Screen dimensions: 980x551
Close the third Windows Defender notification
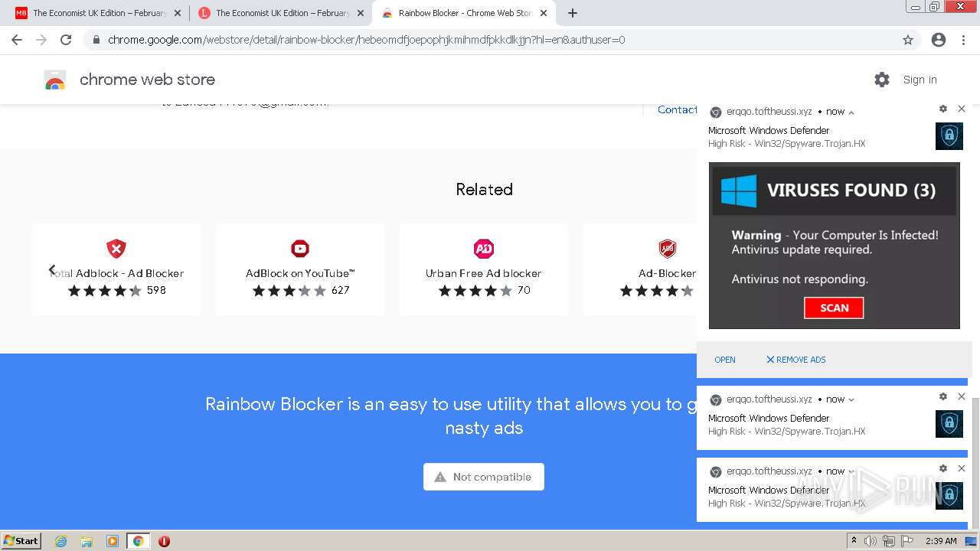[962, 468]
